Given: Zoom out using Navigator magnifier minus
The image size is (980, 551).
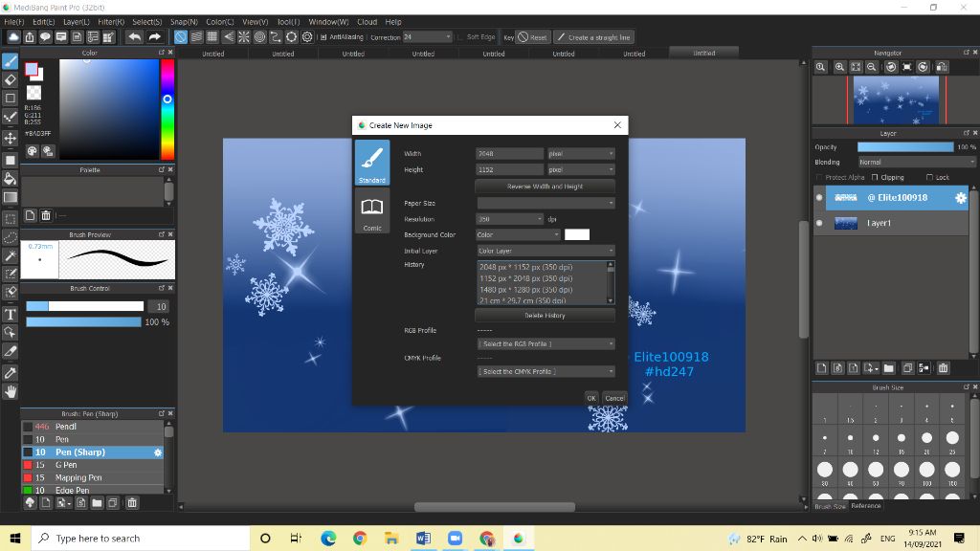Looking at the screenshot, I should pos(871,67).
